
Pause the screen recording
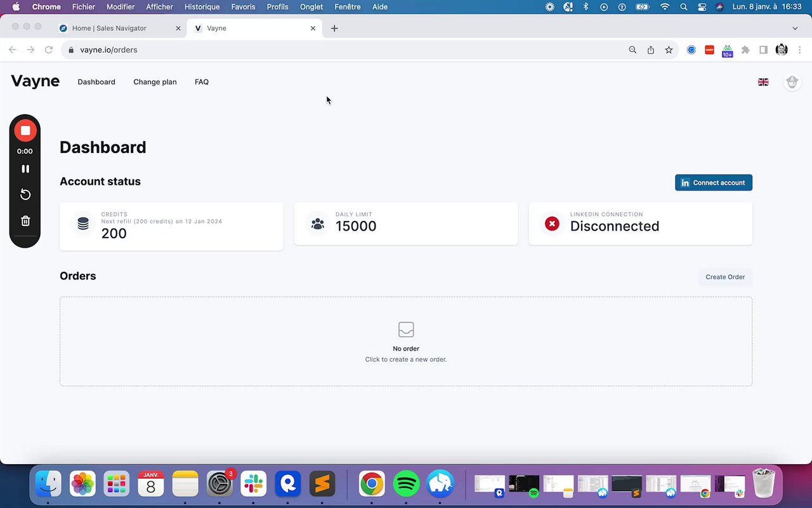(25, 169)
